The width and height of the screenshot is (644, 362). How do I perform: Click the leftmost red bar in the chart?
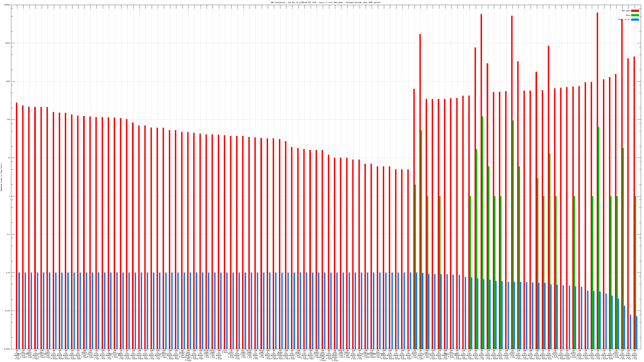coord(17,225)
